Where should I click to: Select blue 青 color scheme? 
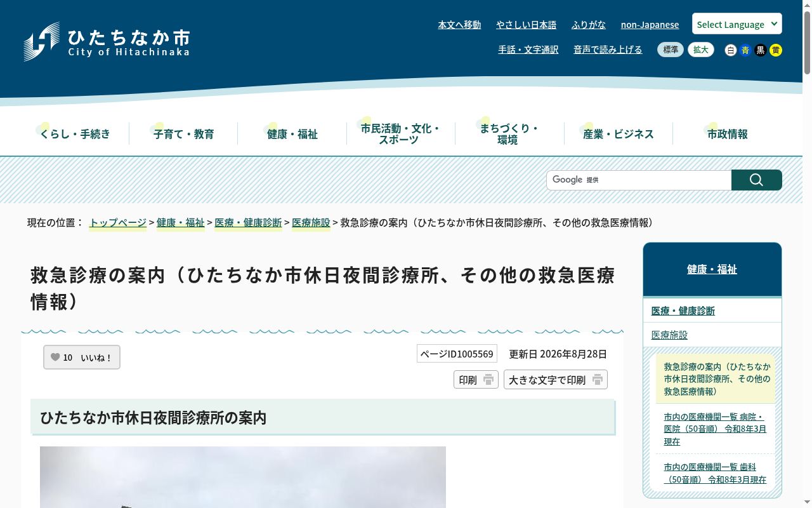point(745,50)
